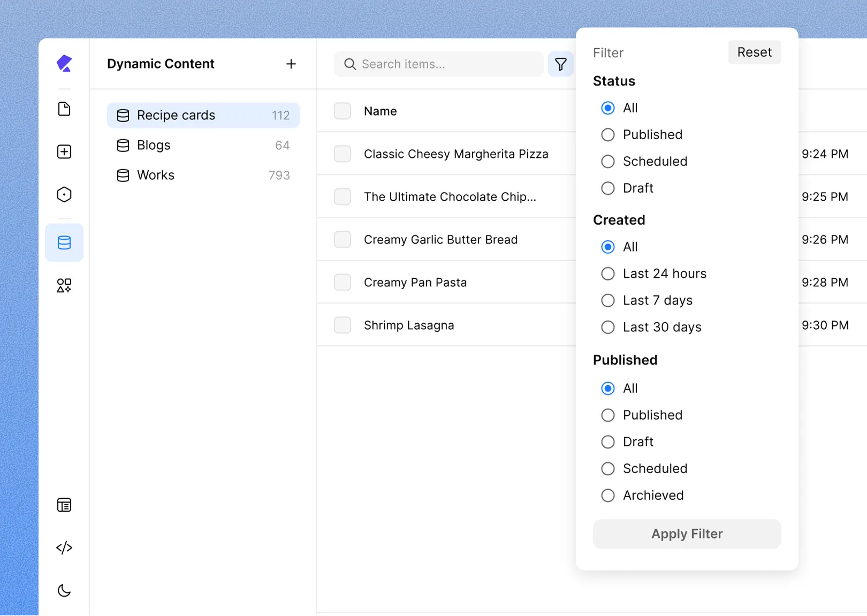The image size is (867, 616).
Task: Open the code brackets sidebar icon
Action: click(64, 547)
